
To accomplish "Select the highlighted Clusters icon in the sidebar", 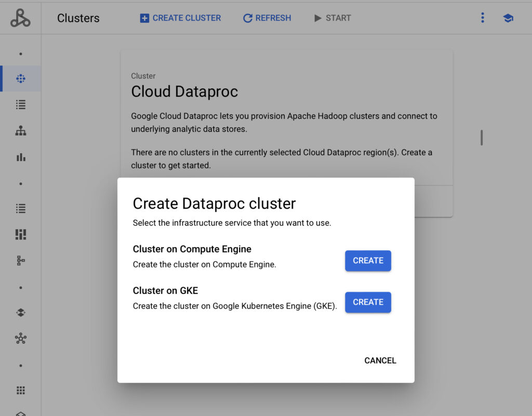I will coord(21,79).
